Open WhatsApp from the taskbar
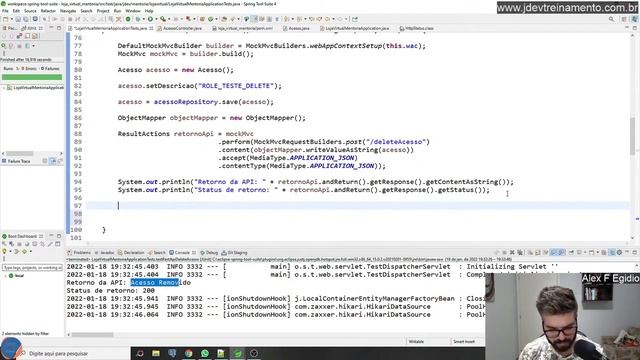Image resolution: width=640 pixels, height=360 pixels. coord(204,353)
